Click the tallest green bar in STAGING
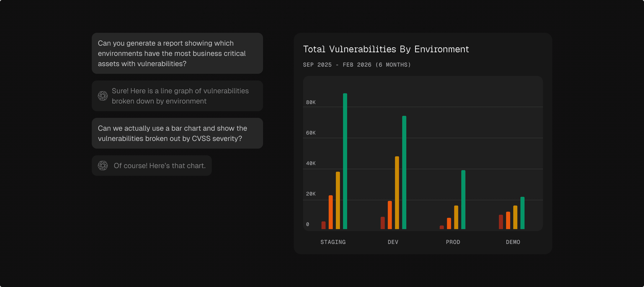The width and height of the screenshot is (644, 287). click(x=345, y=161)
